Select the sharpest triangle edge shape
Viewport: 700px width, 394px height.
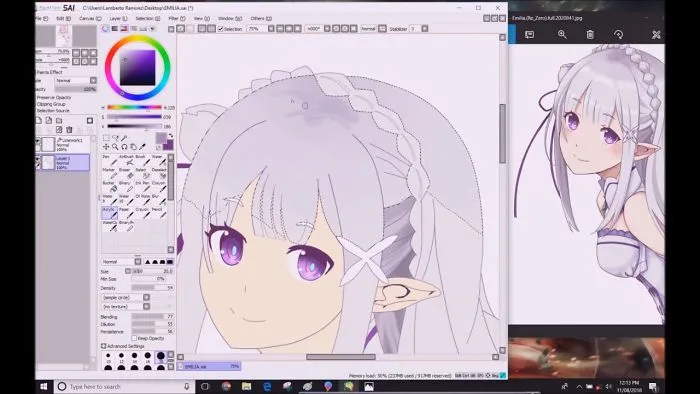[x=148, y=261]
